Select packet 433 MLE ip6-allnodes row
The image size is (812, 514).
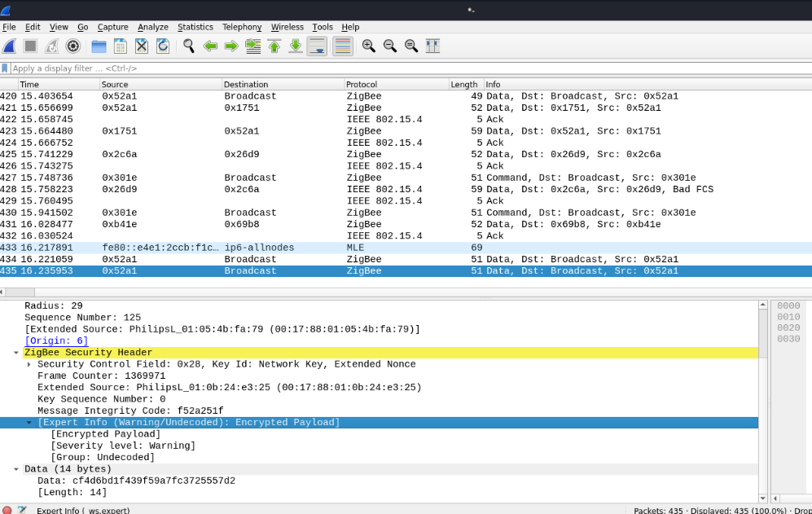(406, 248)
